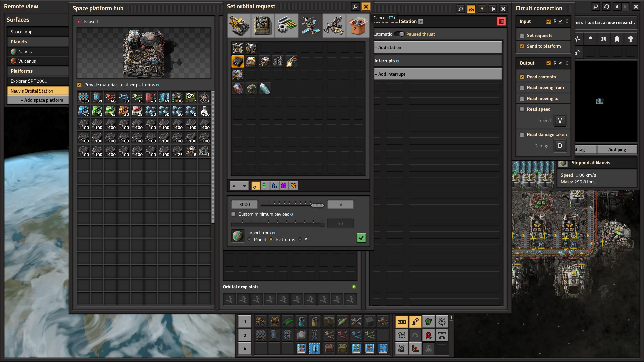Toggle Automatic / Paused thrust switch
This screenshot has width=644, height=362.
pos(399,34)
